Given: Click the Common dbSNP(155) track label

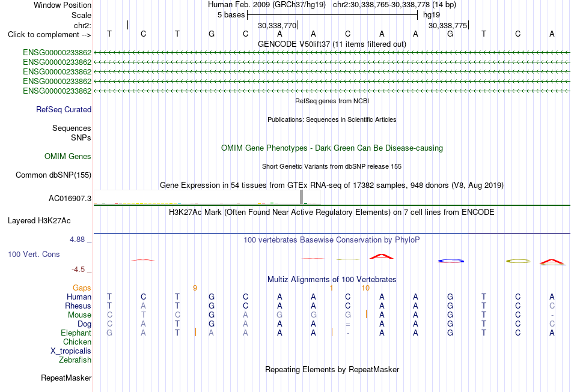Looking at the screenshot, I should [53, 175].
